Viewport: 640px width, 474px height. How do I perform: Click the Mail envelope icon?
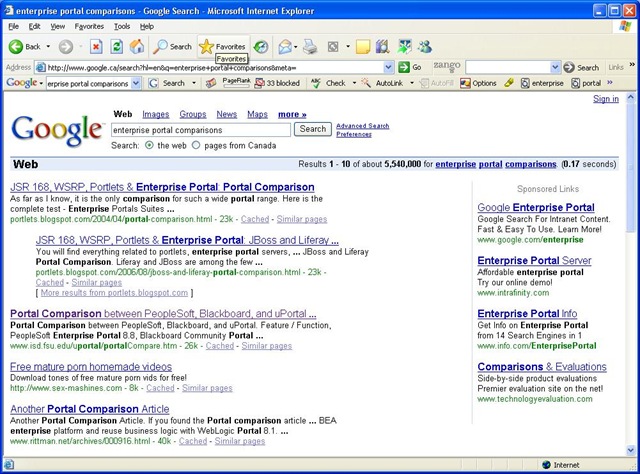[285, 47]
